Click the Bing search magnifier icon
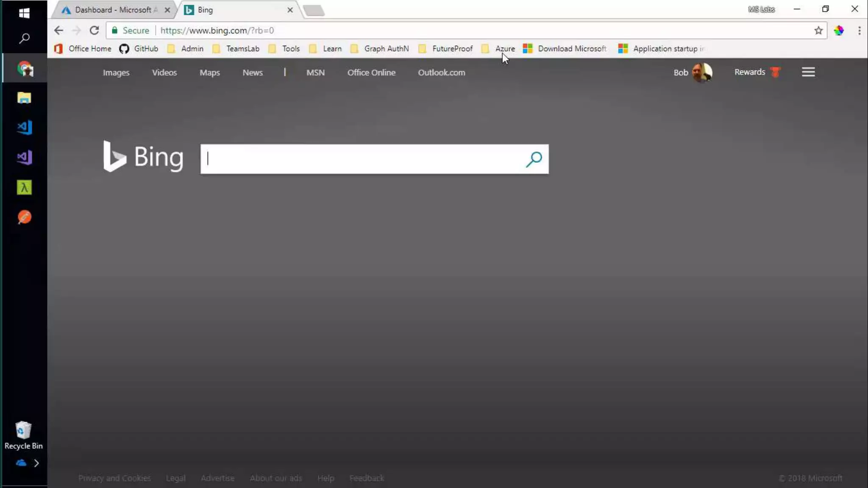 click(534, 159)
